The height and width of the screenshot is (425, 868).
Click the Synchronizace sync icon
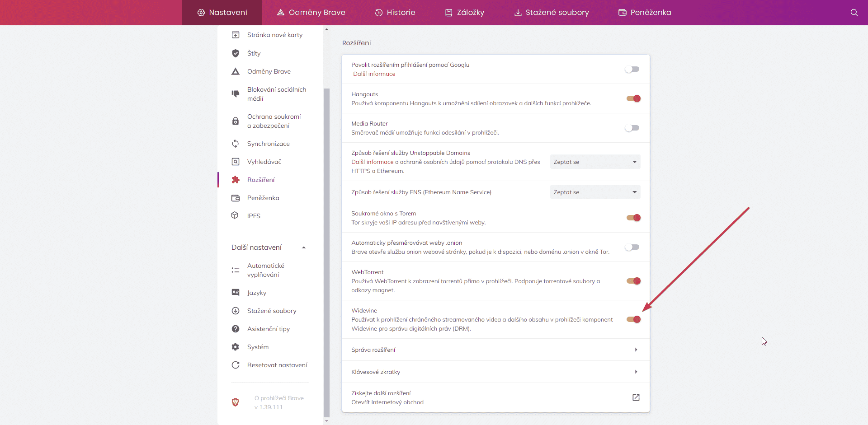[236, 144]
